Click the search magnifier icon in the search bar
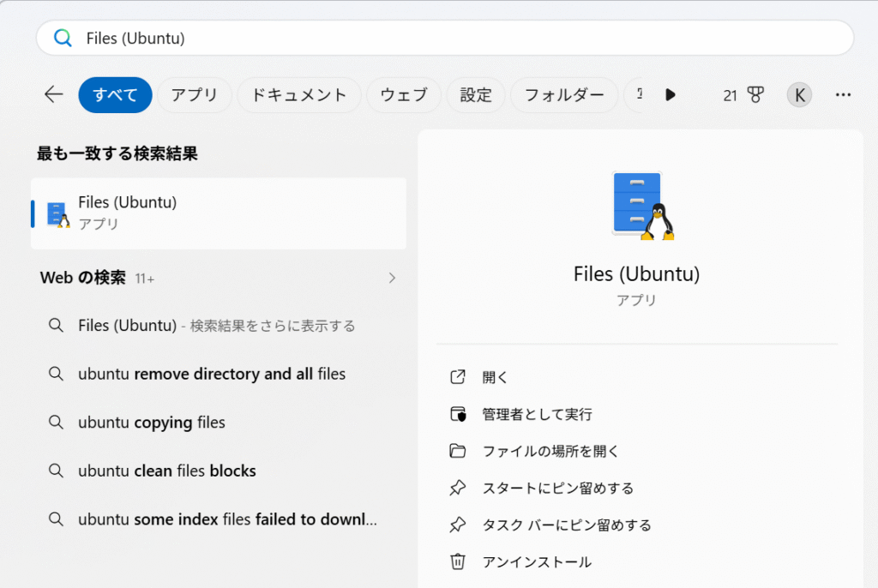This screenshot has width=878, height=588. pyautogui.click(x=61, y=38)
